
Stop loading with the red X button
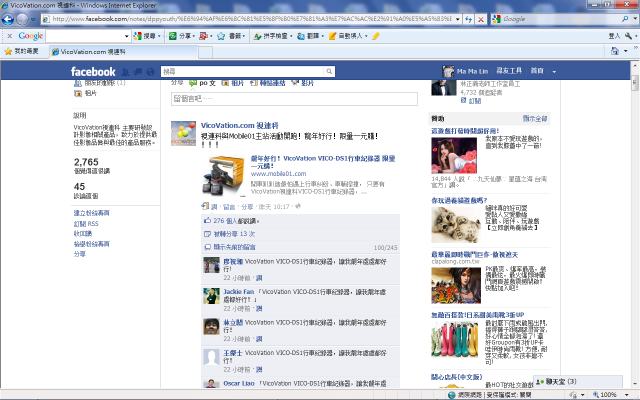click(481, 19)
